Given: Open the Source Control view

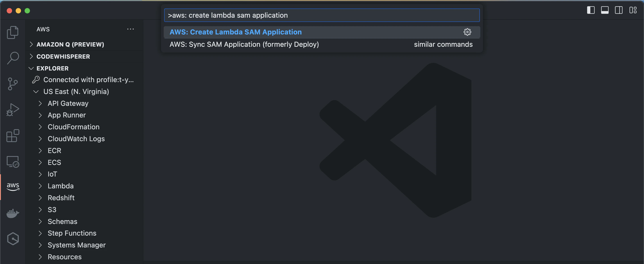Looking at the screenshot, I should (13, 84).
